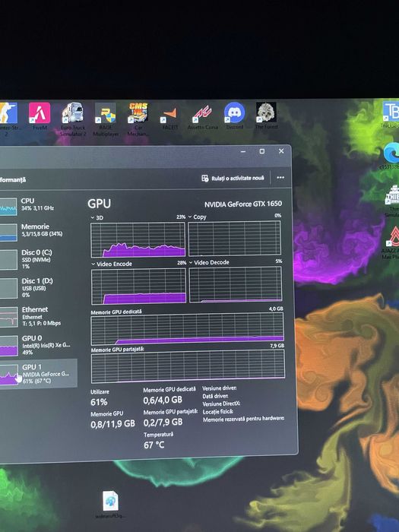Viewport: 399px width, 532px height.
Task: Click the 'Versiune DirectX:' label
Action: [222, 404]
